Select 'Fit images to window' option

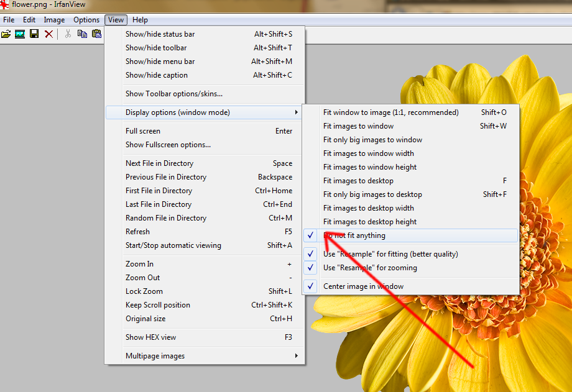pos(410,126)
